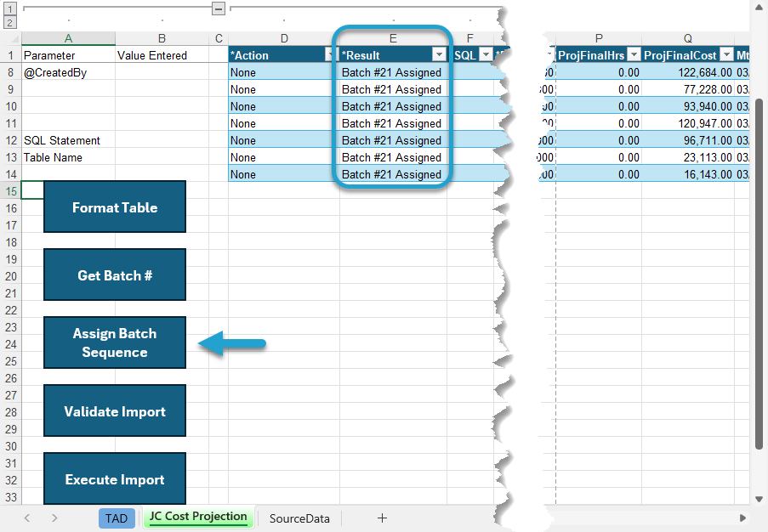768x532 pixels.
Task: Select column C header
Action: pos(219,38)
